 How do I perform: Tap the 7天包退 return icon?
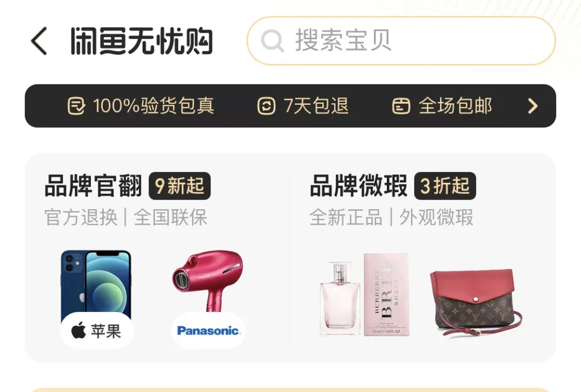tap(266, 106)
